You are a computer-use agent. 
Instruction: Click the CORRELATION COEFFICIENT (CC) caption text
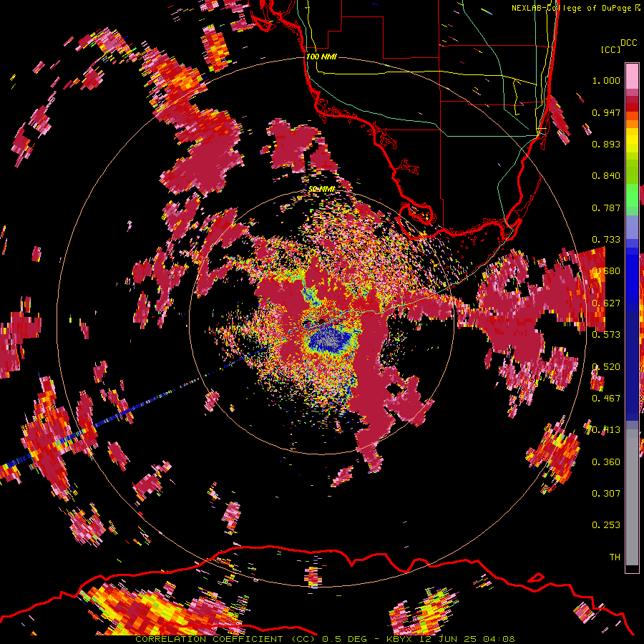click(225, 639)
